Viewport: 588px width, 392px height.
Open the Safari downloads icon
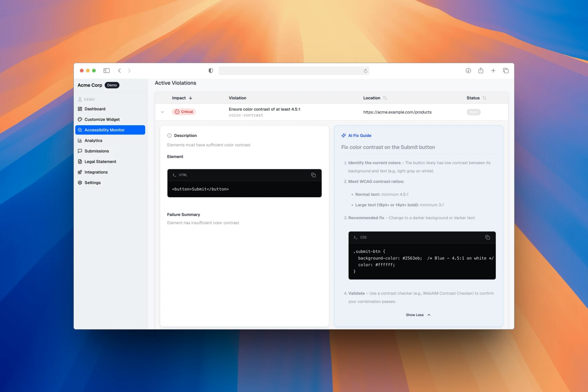[468, 71]
